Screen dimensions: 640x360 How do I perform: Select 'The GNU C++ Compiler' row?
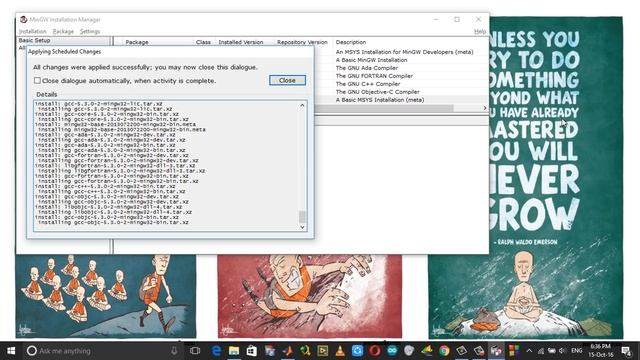click(368, 84)
